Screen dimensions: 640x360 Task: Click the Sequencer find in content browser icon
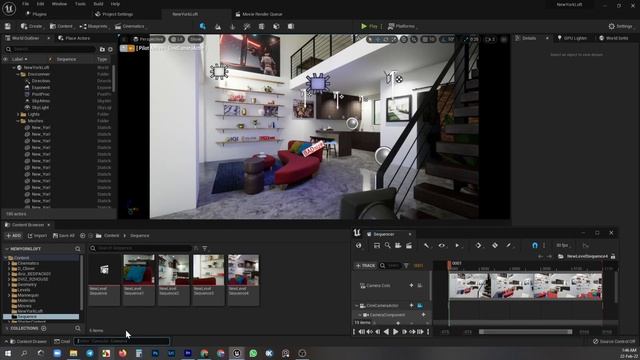(x=387, y=245)
